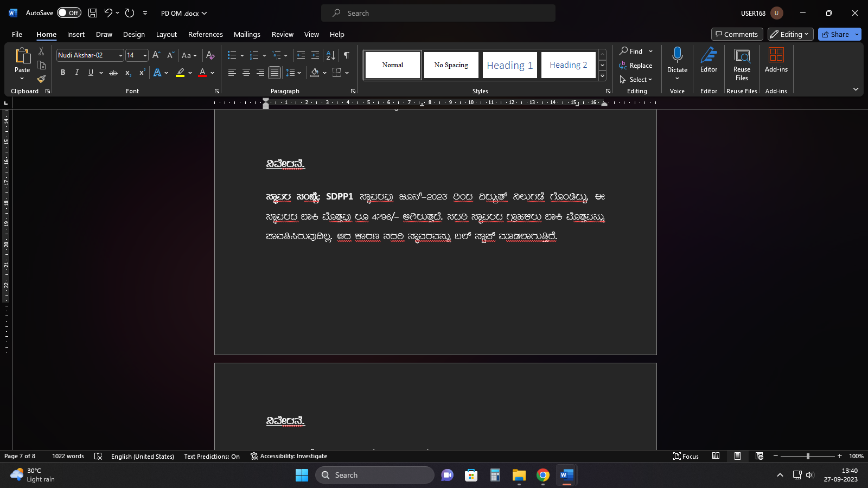868x488 pixels.
Task: Click the Format Painter icon
Action: click(x=41, y=79)
